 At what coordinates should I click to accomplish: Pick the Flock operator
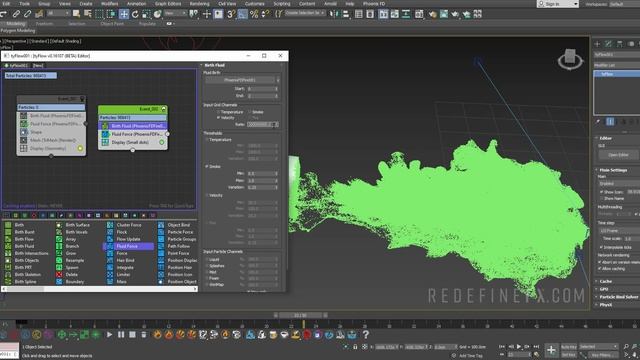point(122,232)
